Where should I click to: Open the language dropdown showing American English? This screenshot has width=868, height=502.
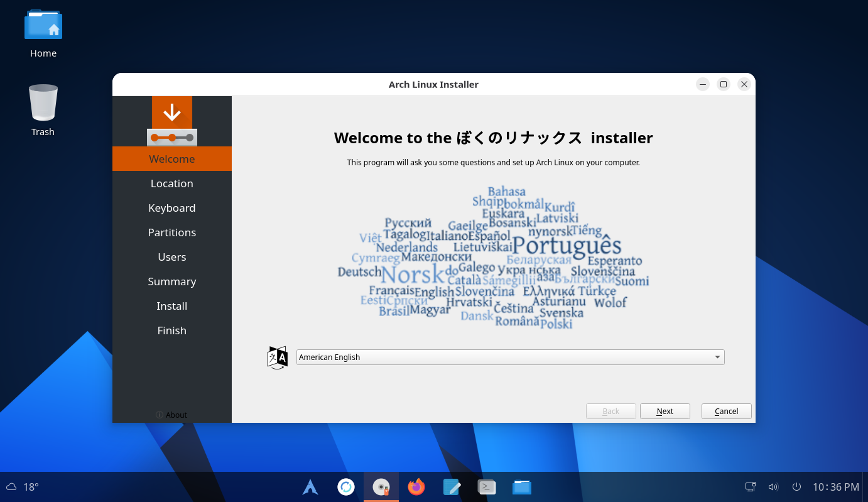tap(510, 357)
